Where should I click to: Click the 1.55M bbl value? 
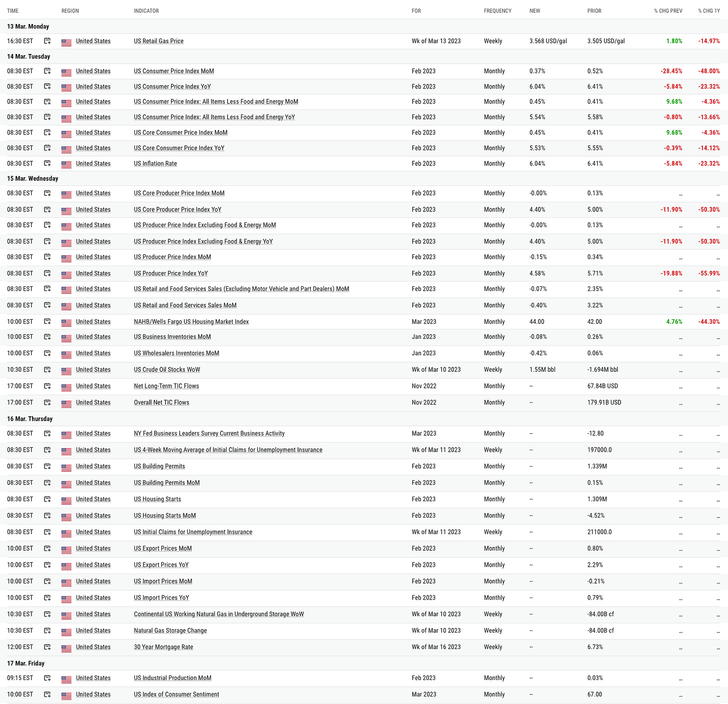coord(542,370)
